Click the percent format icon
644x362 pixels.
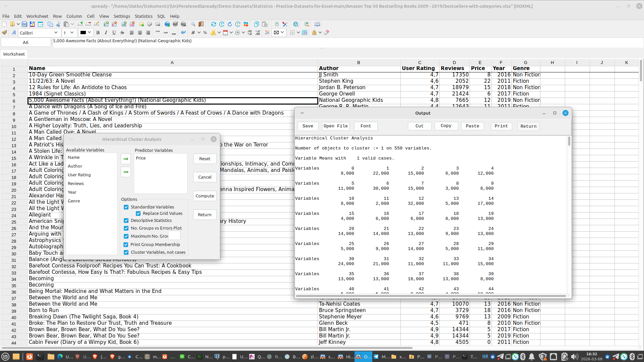click(x=205, y=33)
